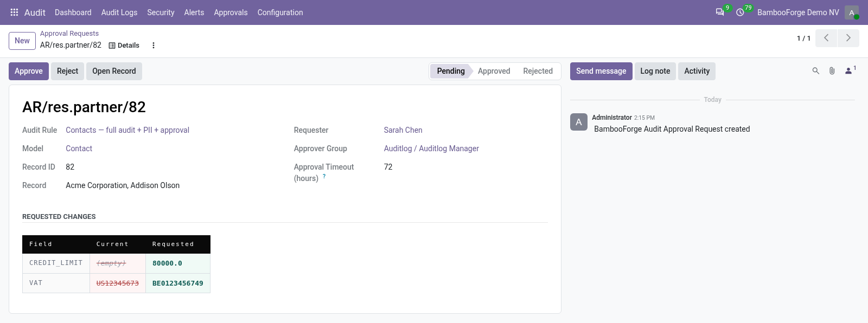Image resolution: width=868 pixels, height=323 pixels.
Task: Open requester Sarah Chen link
Action: point(403,130)
